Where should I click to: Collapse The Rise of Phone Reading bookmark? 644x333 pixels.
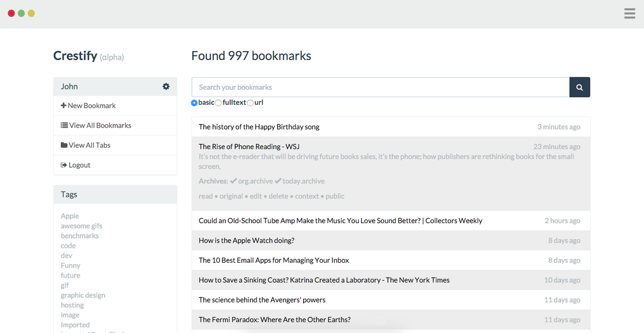click(x=249, y=147)
